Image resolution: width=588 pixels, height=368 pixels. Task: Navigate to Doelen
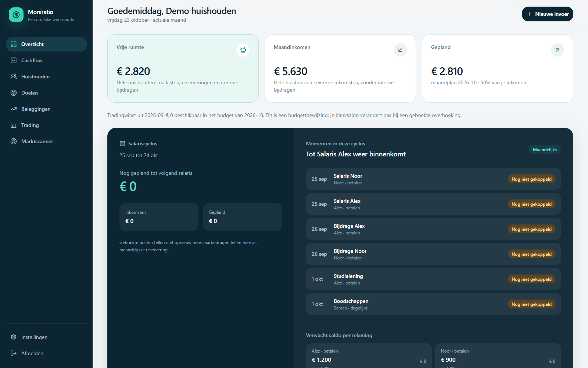coord(46,93)
